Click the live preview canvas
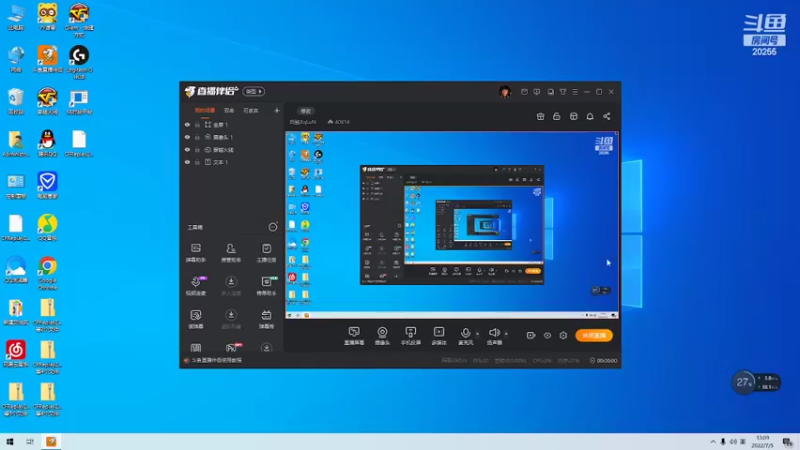Image resolution: width=800 pixels, height=450 pixels. [452, 225]
